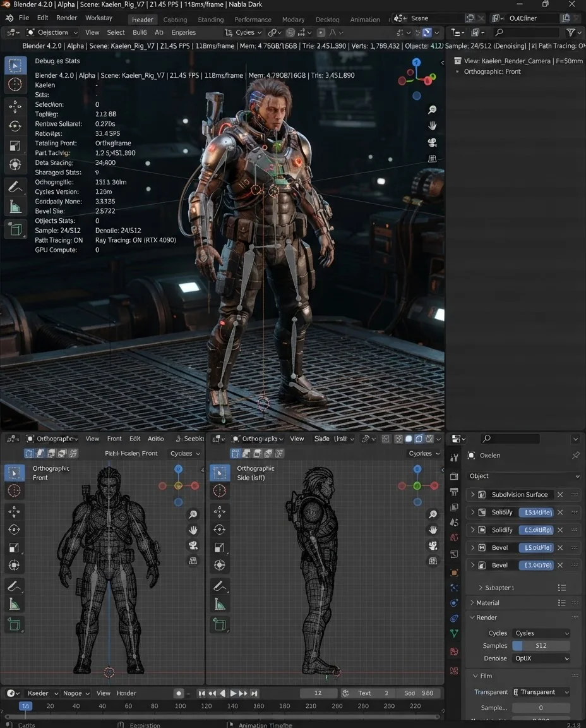
Task: Activate the Scale tool in main viewport
Action: [x=15, y=146]
